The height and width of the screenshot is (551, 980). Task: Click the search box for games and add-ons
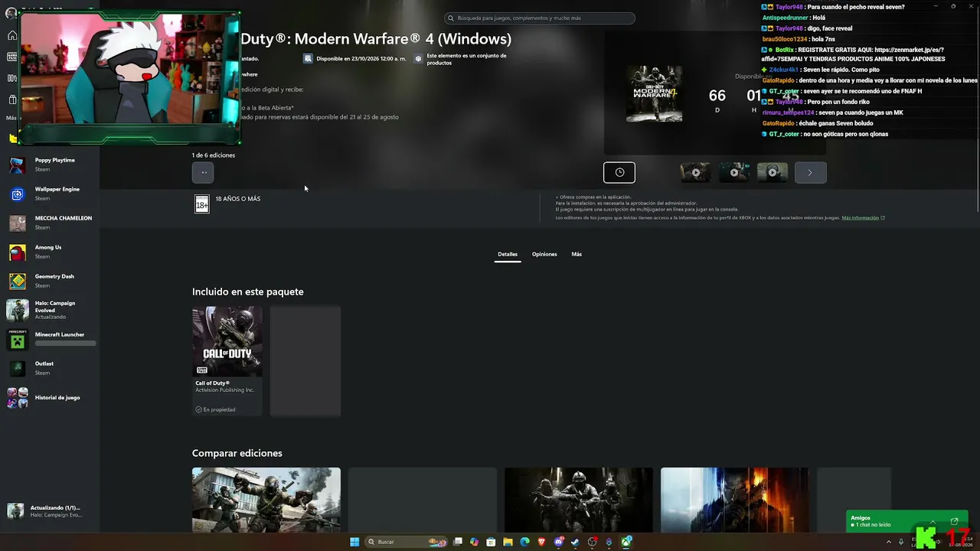click(540, 18)
